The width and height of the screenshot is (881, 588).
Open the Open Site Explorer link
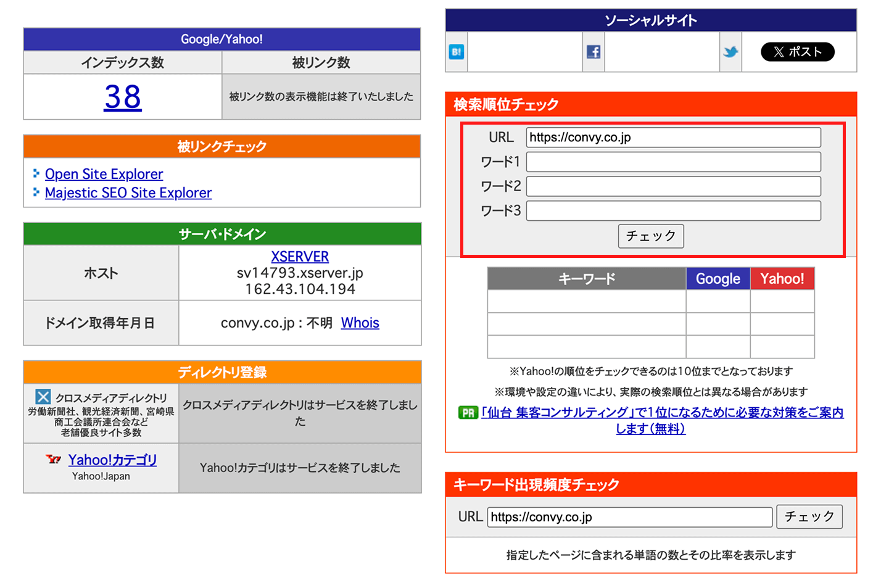click(x=104, y=174)
